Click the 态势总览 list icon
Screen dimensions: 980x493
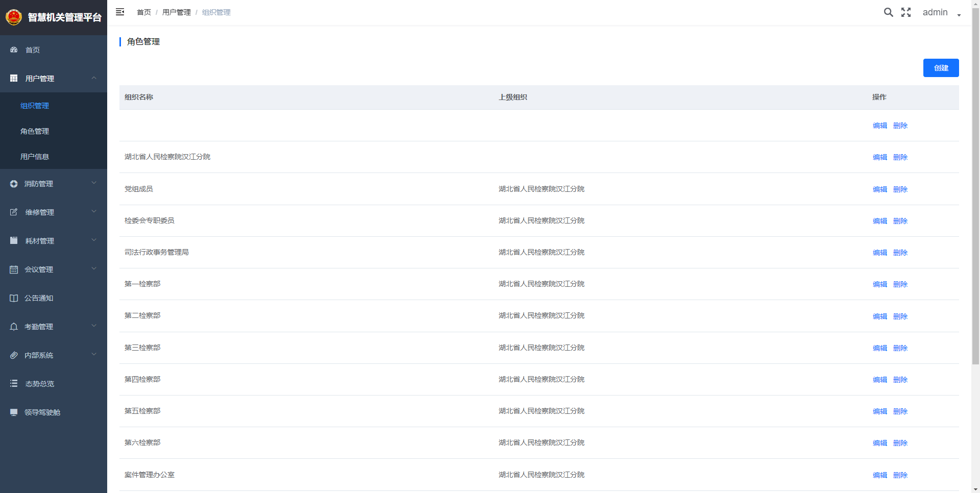14,383
